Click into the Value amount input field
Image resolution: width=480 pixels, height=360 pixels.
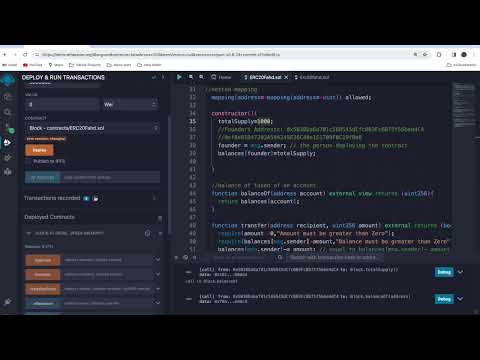pos(62,105)
